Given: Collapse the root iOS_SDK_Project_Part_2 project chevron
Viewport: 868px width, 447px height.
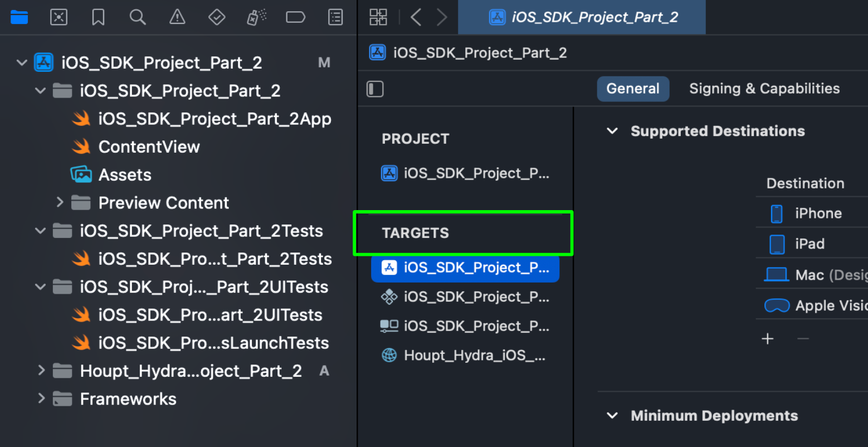Looking at the screenshot, I should [22, 62].
